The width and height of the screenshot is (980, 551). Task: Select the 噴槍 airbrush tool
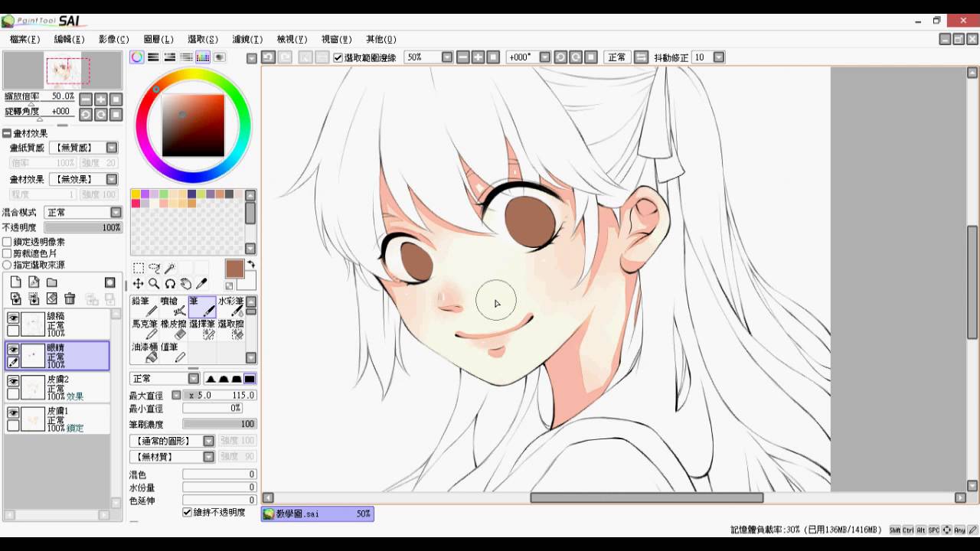pos(173,307)
